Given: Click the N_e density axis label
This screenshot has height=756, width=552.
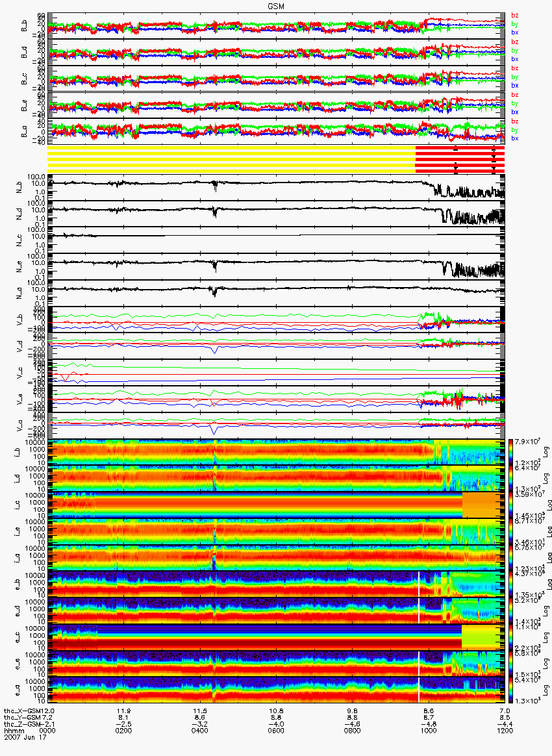Looking at the screenshot, I should tap(19, 267).
